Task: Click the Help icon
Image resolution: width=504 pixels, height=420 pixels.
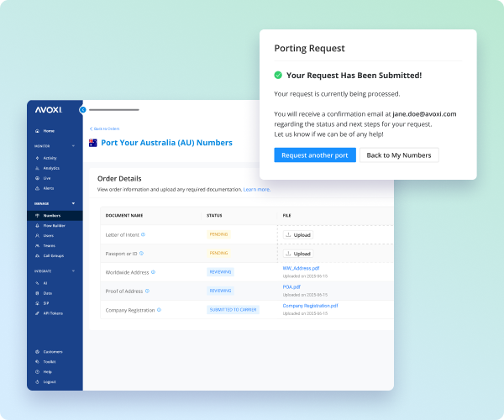Action: click(x=37, y=372)
